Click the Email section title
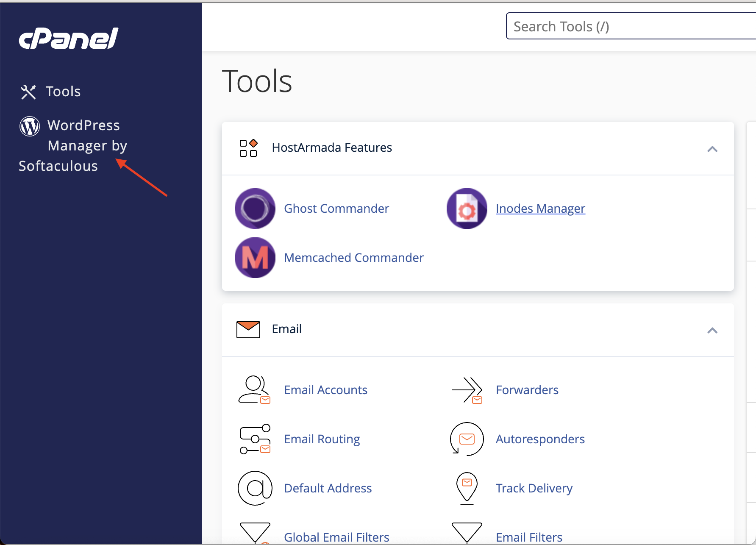 tap(287, 329)
